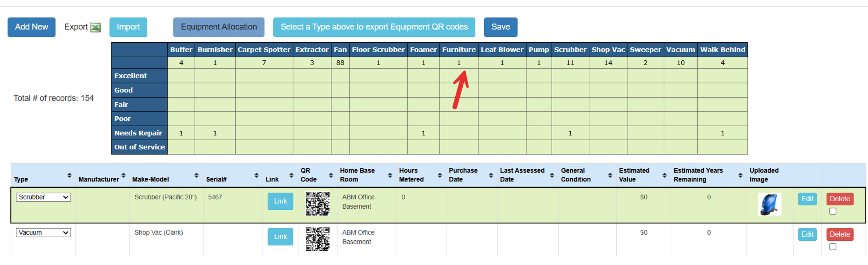The image size is (868, 265).
Task: Sort table by Serial# column
Action: (x=256, y=175)
